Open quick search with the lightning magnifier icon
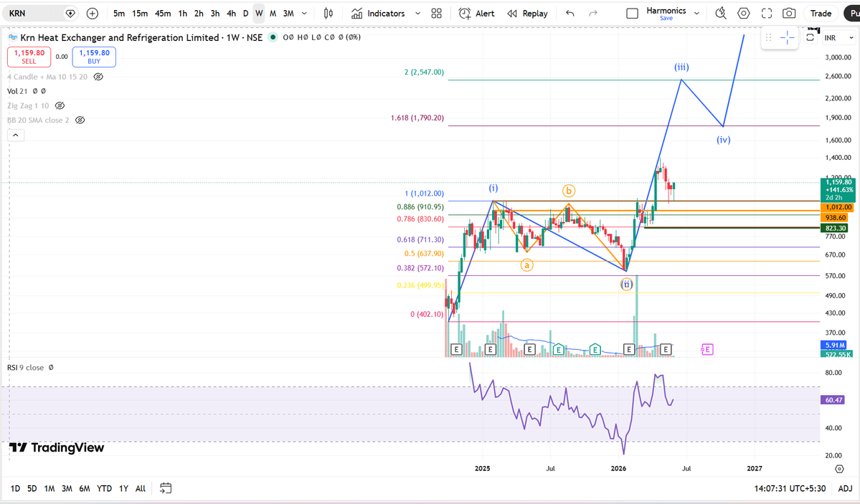The image size is (860, 504). [721, 14]
